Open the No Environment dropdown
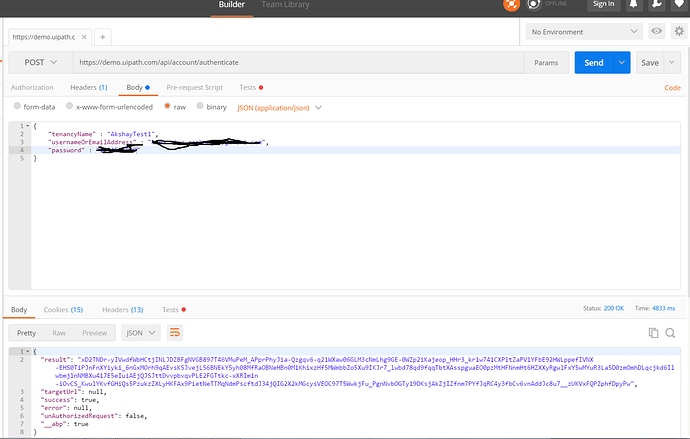The width and height of the screenshot is (690, 439). pyautogui.click(x=584, y=32)
